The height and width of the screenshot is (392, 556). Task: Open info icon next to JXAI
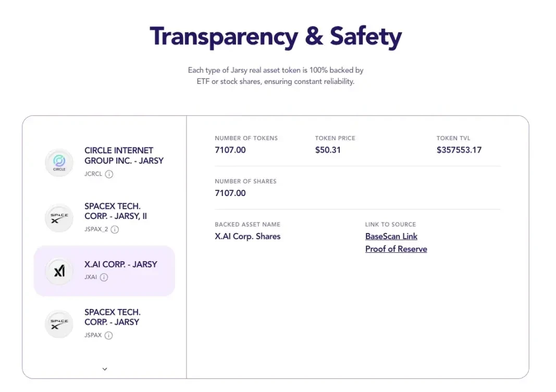[104, 277]
